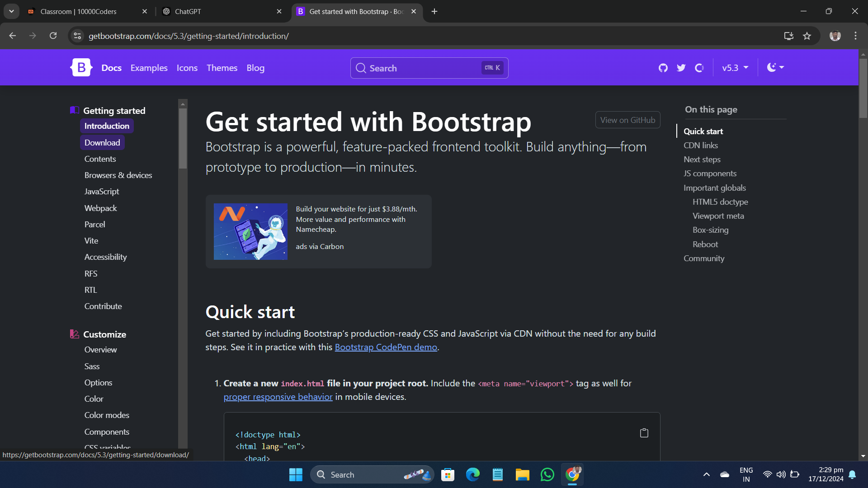Viewport: 868px width, 488px height.
Task: Select Download in the sidebar
Action: [102, 142]
